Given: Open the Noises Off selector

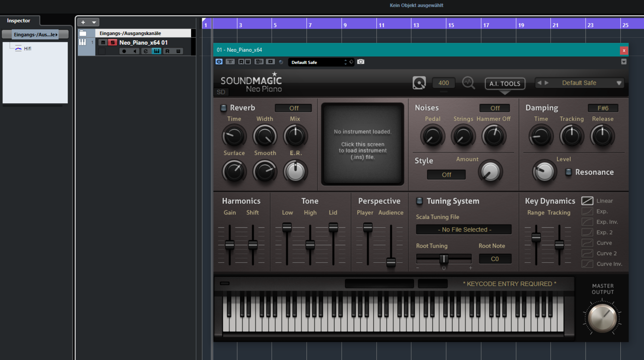Looking at the screenshot, I should tap(495, 108).
